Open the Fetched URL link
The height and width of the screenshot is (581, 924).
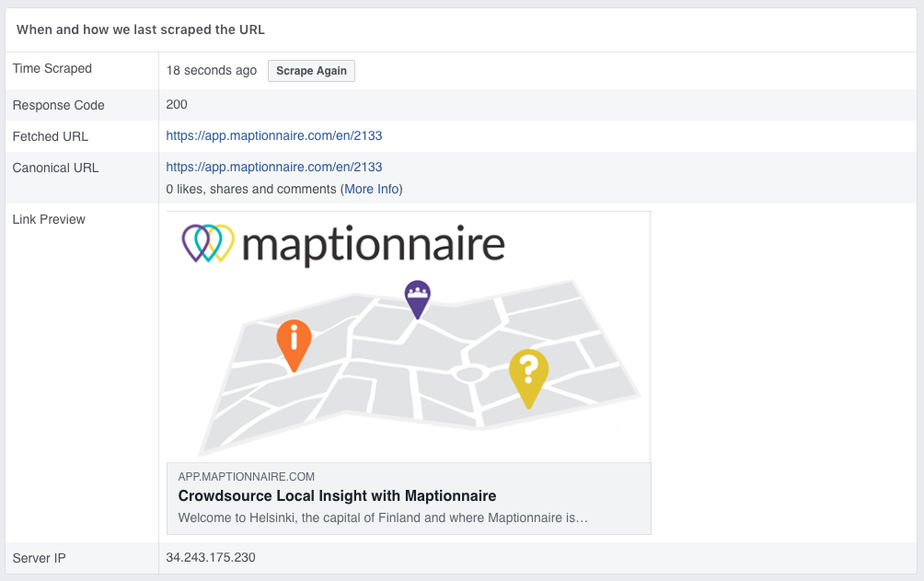click(274, 135)
